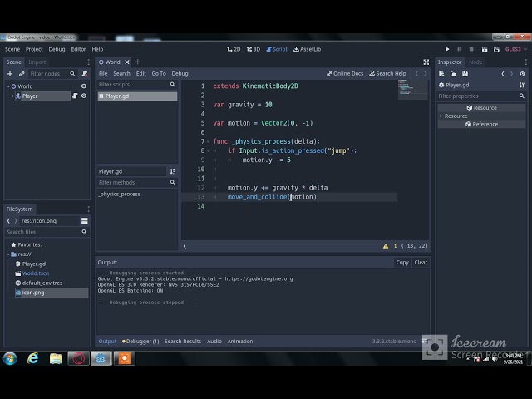Expand the Player node children

pos(12,96)
